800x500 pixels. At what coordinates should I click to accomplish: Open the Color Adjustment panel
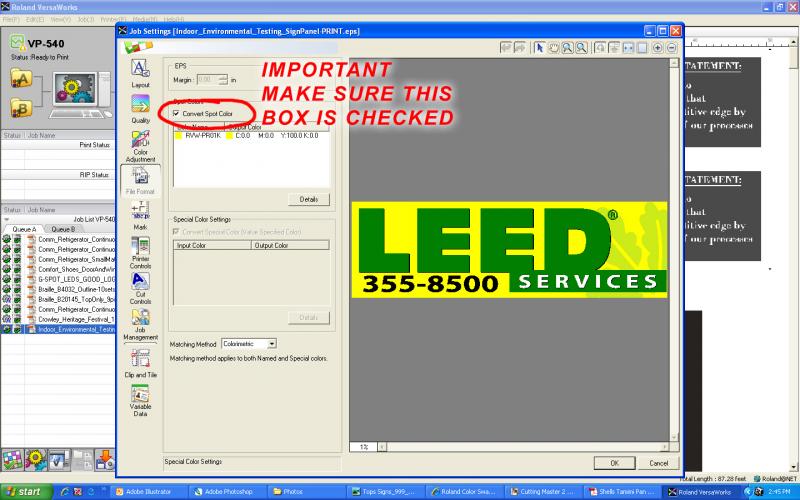pos(140,146)
